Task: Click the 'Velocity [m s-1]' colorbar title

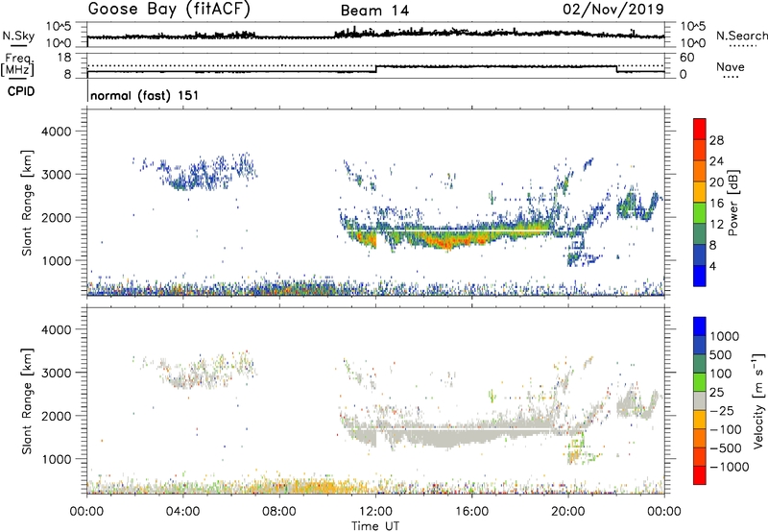Action: 758,400
